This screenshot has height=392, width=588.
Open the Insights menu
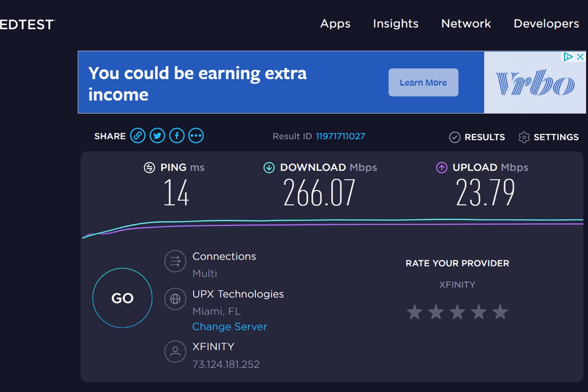pyautogui.click(x=395, y=24)
